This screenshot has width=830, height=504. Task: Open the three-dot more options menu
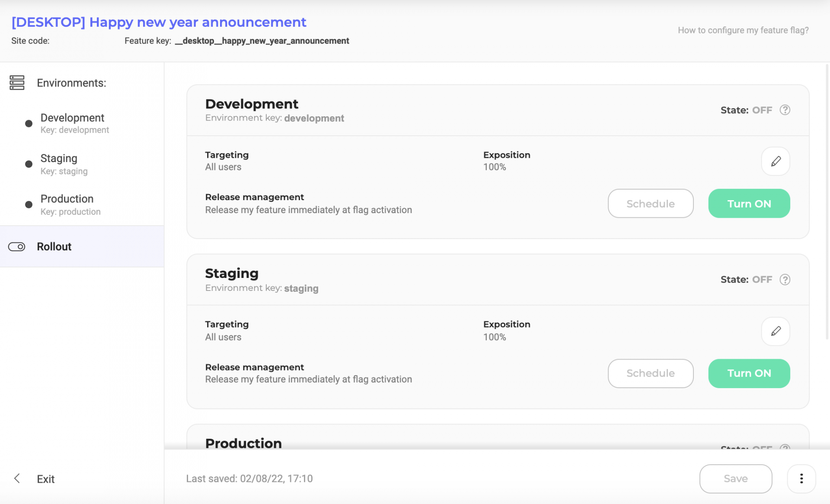tap(801, 478)
